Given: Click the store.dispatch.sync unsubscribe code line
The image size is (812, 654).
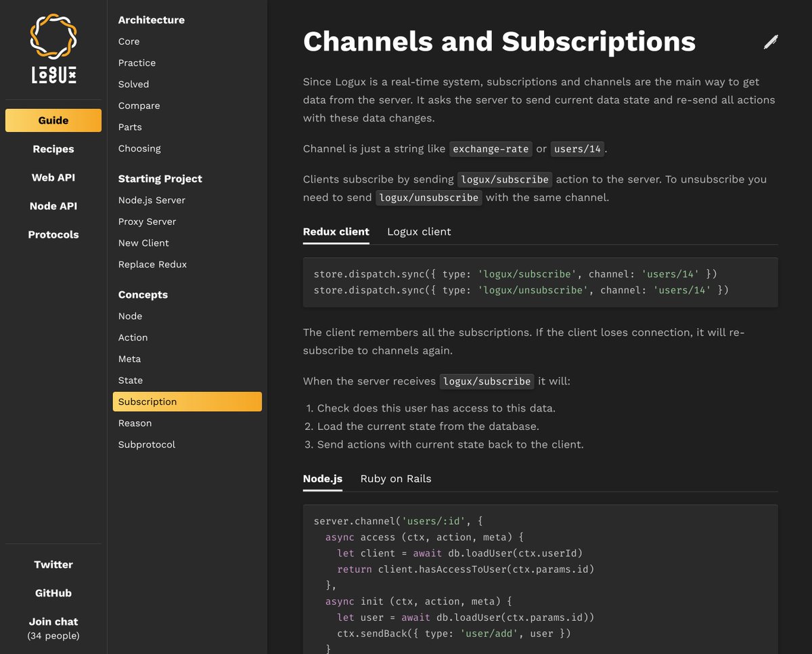Looking at the screenshot, I should tap(521, 290).
